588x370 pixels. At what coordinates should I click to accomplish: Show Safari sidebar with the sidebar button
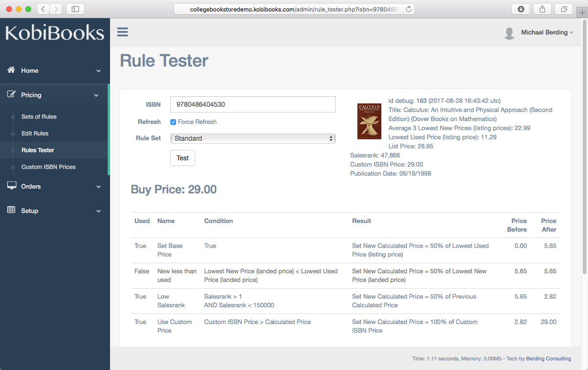[x=75, y=9]
